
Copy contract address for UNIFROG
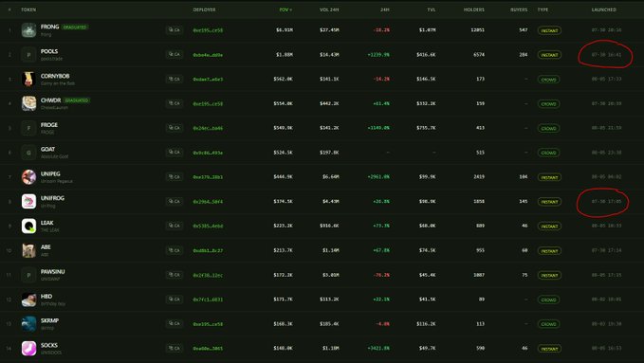pos(175,201)
